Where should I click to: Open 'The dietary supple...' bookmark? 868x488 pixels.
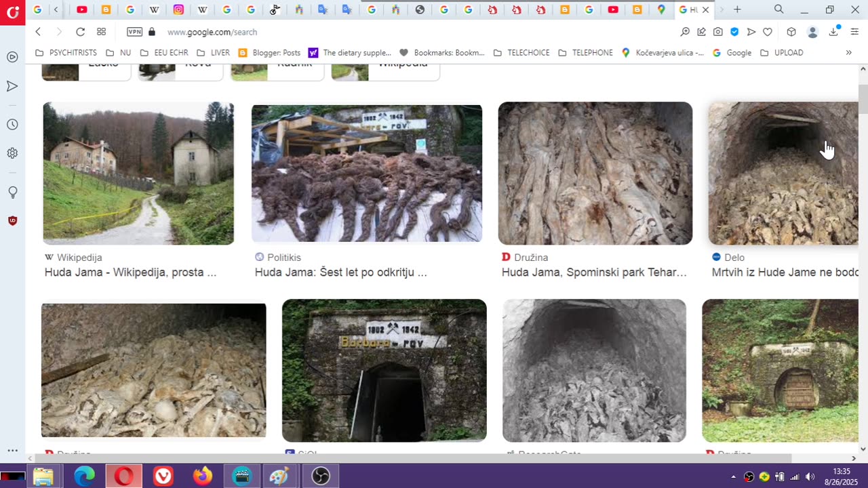[x=350, y=52]
